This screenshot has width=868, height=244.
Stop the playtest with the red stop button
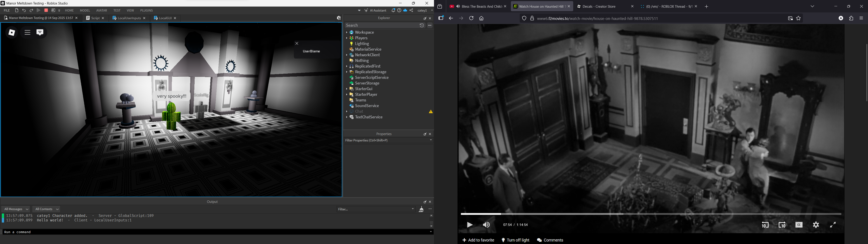pos(46,10)
